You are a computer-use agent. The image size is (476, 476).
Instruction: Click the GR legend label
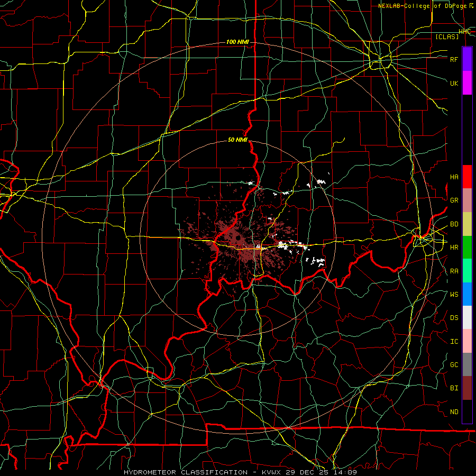point(454,200)
